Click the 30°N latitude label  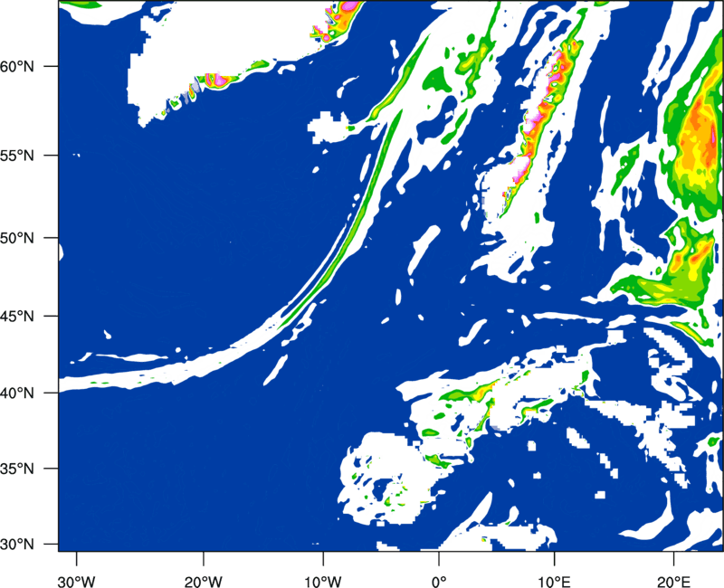coord(17,545)
